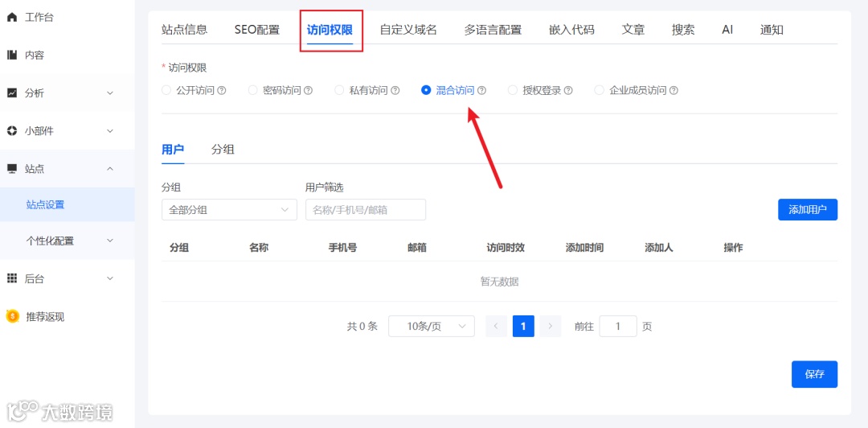
Task: Click the 添加人 column header
Action: 659,248
